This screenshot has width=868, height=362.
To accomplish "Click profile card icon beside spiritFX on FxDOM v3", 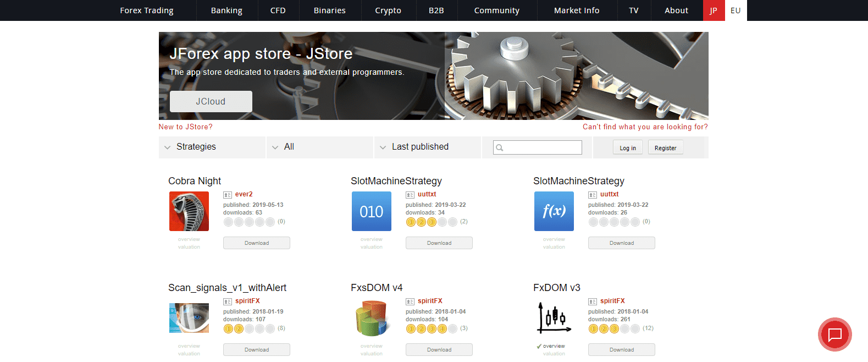I will click(x=593, y=301).
